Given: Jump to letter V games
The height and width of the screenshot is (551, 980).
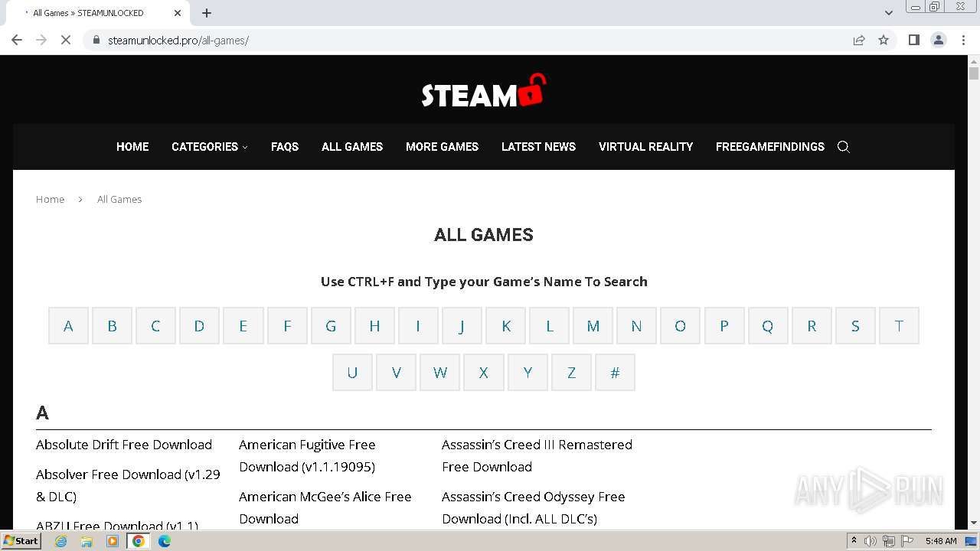Looking at the screenshot, I should [x=396, y=373].
